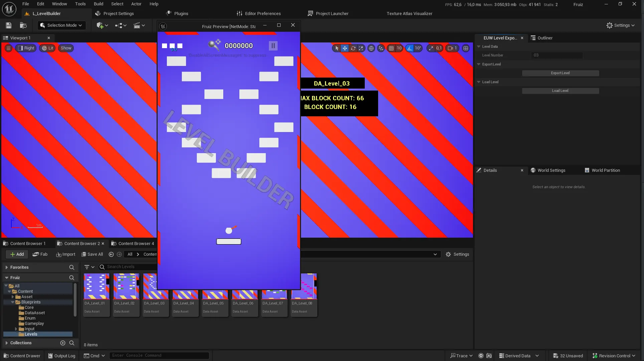Search in the Fruiz folder tree
644x361 pixels.
pos(71,278)
